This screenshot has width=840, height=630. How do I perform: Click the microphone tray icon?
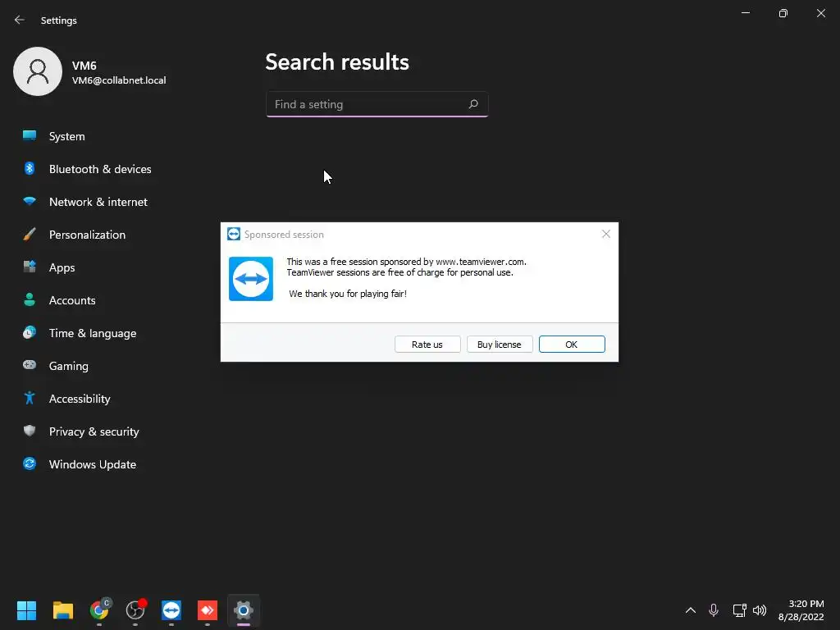[x=714, y=610]
